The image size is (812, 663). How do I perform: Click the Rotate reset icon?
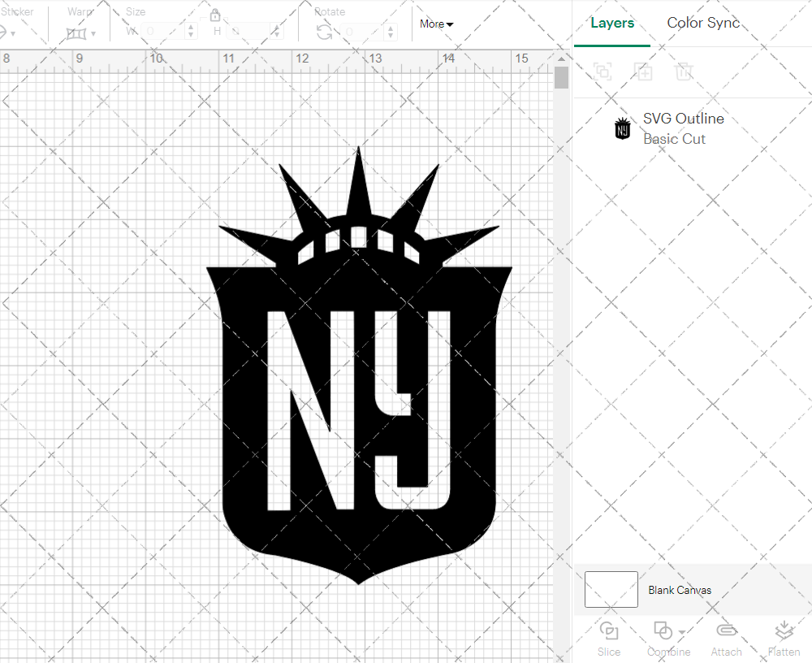click(322, 32)
